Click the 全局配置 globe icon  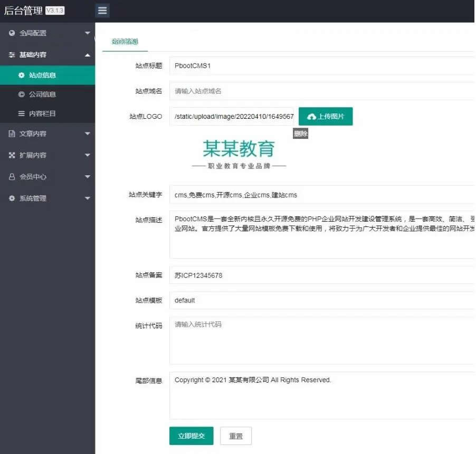[x=12, y=33]
